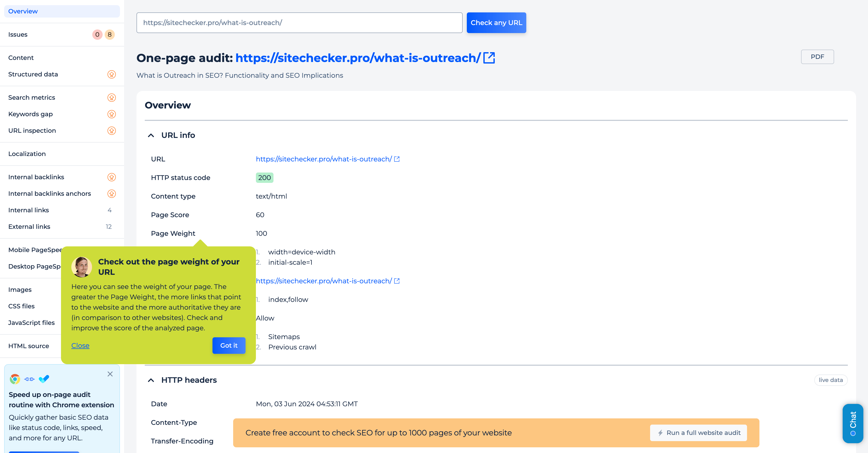
Task: Click the author avatar in the tooltip
Action: (x=81, y=267)
